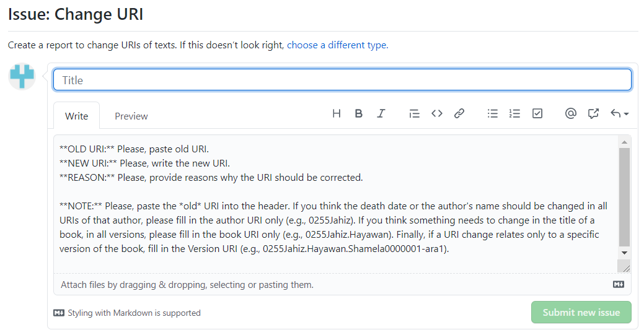Screen dimensions: 644x335
Task: Add a task list checkbox item
Action: [537, 113]
